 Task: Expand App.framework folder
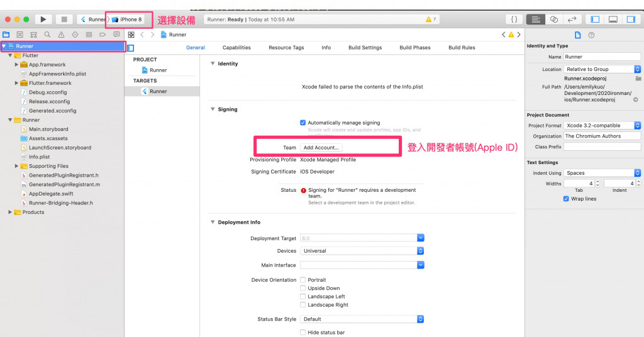[x=16, y=64]
